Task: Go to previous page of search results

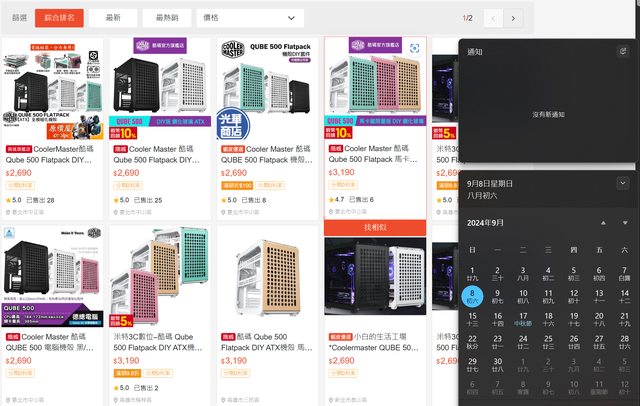Action: pyautogui.click(x=492, y=18)
